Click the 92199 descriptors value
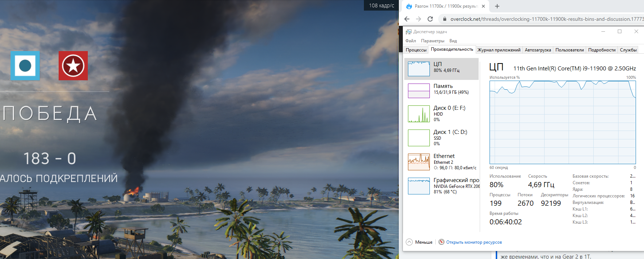The width and height of the screenshot is (644, 259). click(x=551, y=203)
